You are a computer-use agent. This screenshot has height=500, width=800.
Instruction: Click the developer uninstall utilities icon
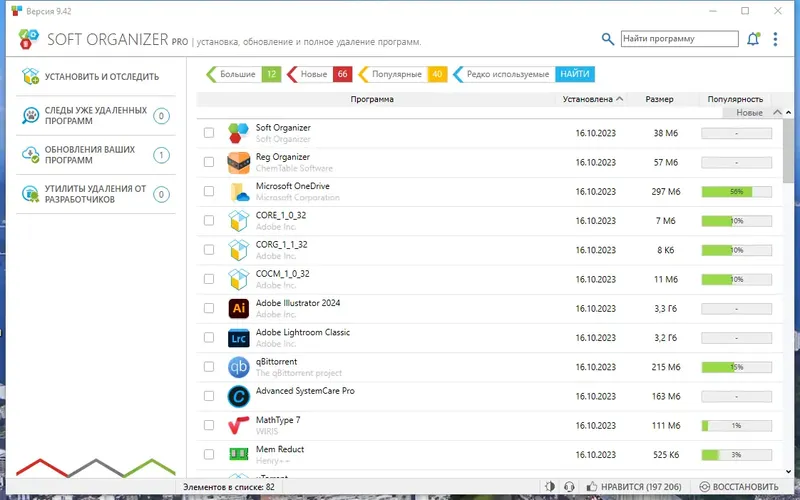point(31,194)
